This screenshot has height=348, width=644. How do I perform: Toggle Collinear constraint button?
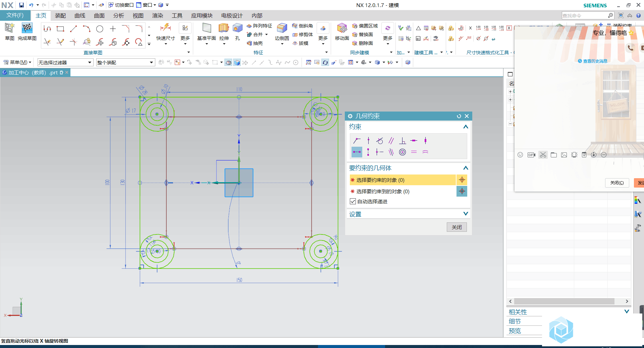tap(391, 152)
